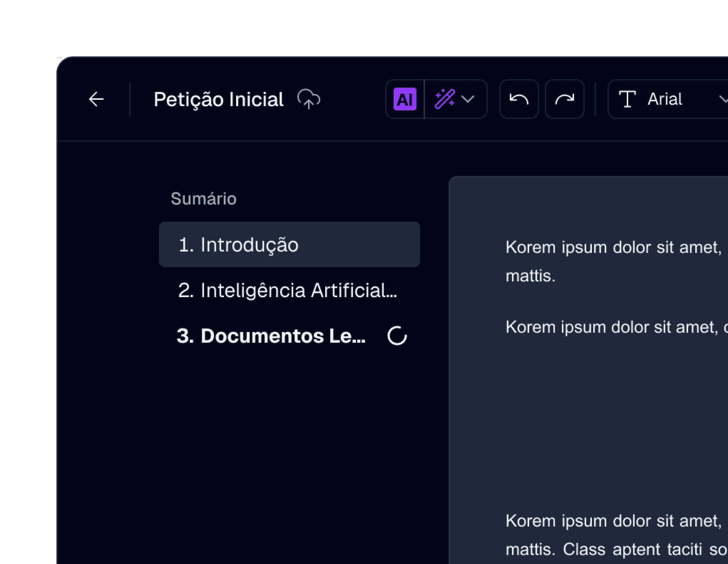Click the loading spinner beside Documentos
The width and height of the screenshot is (728, 564).
coord(397,336)
